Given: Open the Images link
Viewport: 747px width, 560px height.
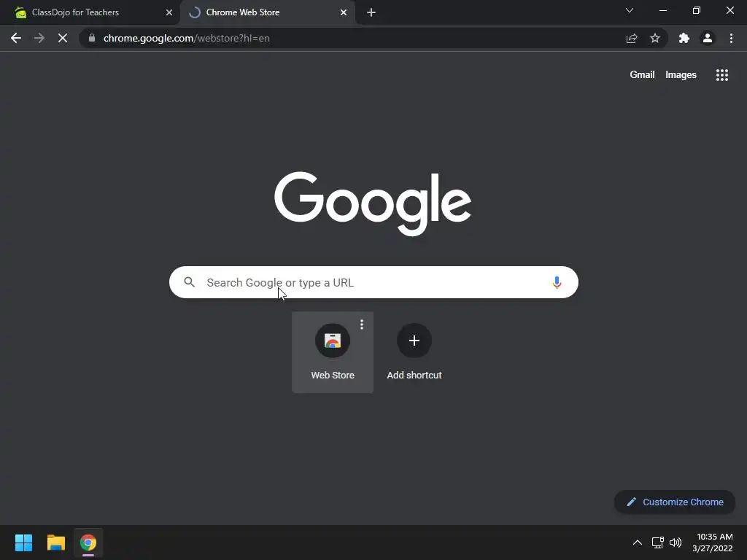Looking at the screenshot, I should [681, 75].
